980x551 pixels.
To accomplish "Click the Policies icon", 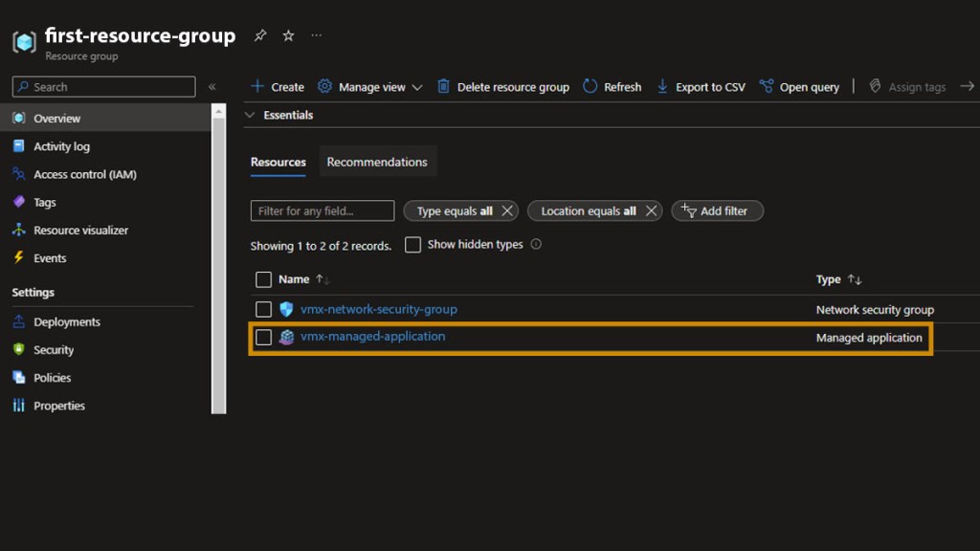I will pyautogui.click(x=19, y=377).
